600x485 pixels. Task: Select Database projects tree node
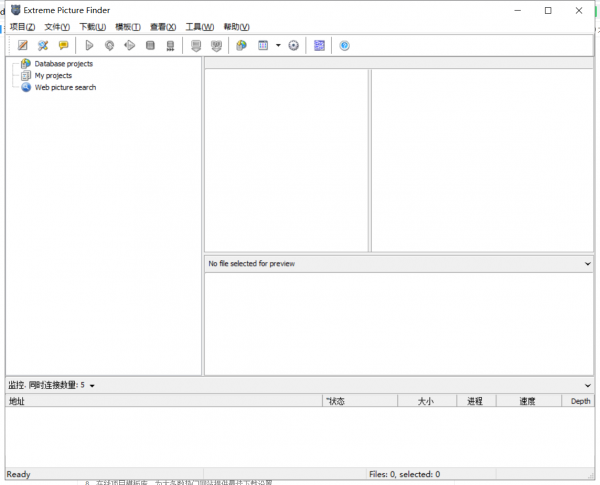[x=64, y=64]
